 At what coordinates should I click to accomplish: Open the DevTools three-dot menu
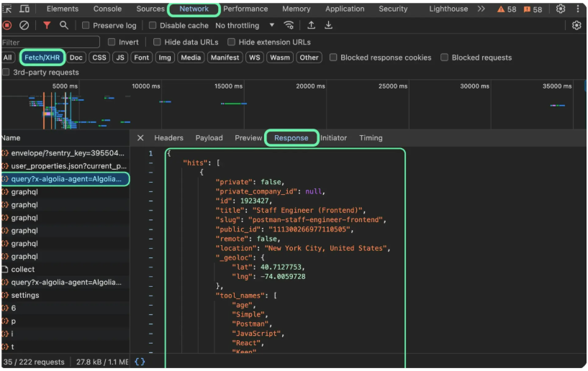(x=577, y=9)
